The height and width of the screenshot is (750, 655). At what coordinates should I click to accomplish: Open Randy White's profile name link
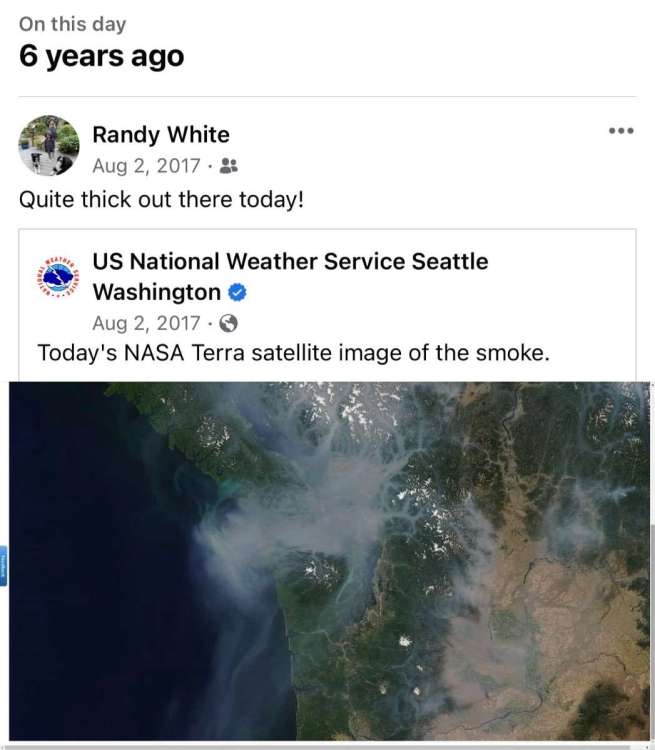coord(160,134)
